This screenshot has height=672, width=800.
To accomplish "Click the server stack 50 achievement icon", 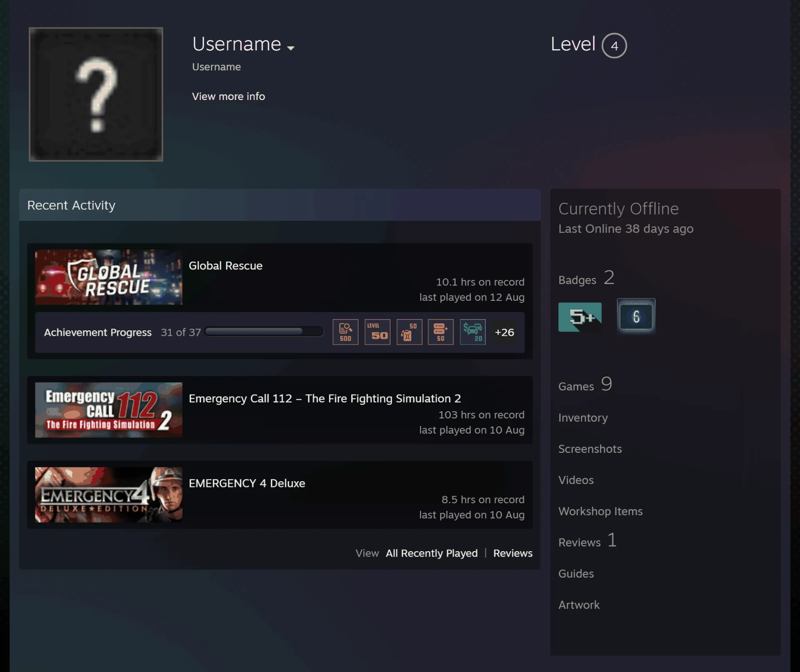I will tap(441, 332).
